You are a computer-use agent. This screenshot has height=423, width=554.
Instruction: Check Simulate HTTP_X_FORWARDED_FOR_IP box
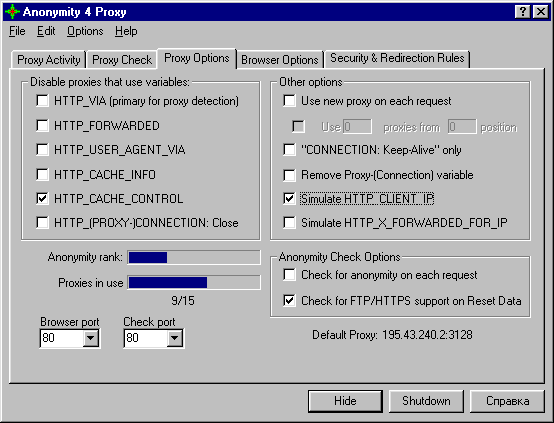pos(289,223)
